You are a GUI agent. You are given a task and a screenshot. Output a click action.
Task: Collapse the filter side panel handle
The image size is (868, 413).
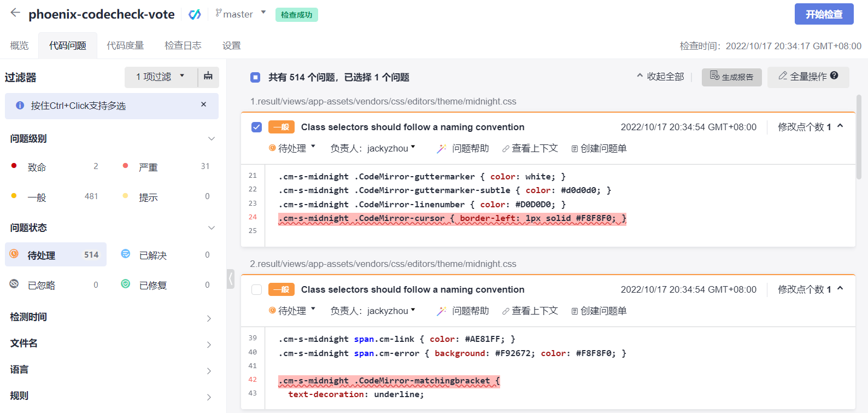tap(231, 278)
